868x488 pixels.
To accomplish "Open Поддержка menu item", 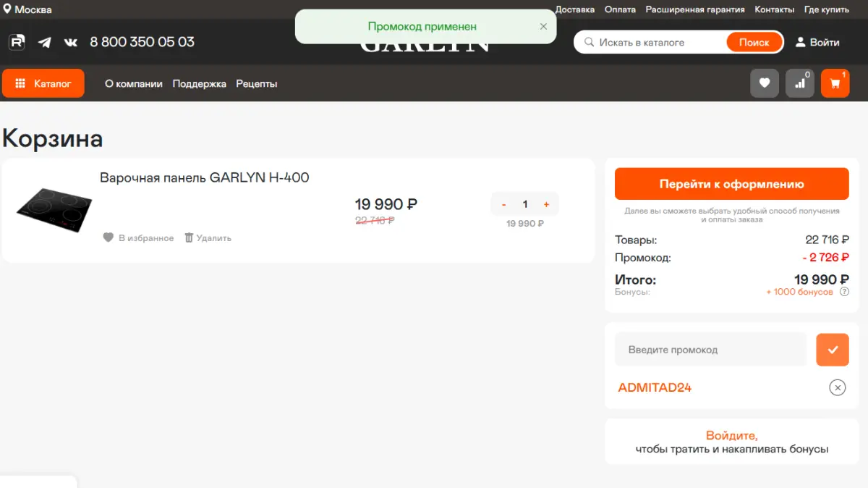I will click(200, 84).
